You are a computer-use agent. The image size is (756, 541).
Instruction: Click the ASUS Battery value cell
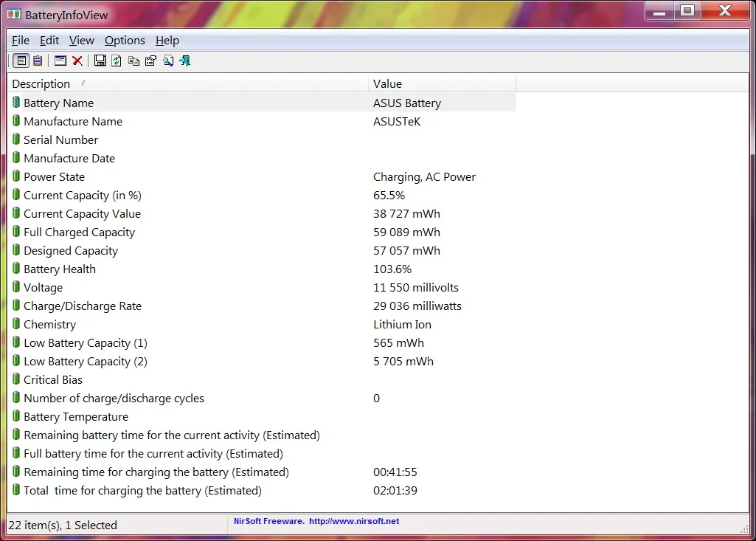[407, 103]
